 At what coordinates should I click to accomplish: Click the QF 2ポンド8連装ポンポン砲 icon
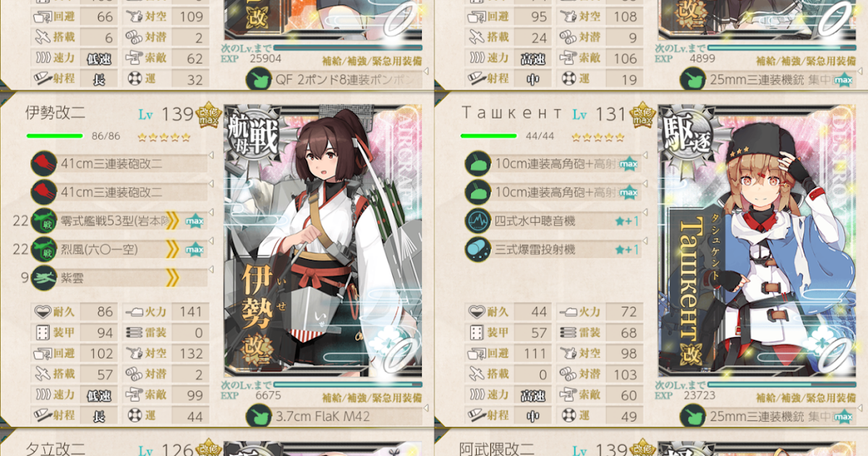259,77
